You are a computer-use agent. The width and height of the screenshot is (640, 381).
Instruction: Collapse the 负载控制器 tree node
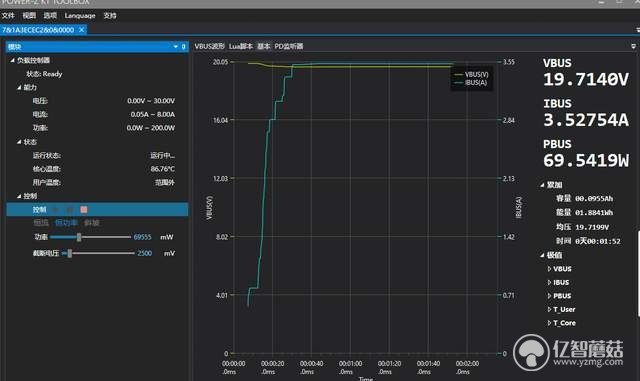(x=12, y=60)
